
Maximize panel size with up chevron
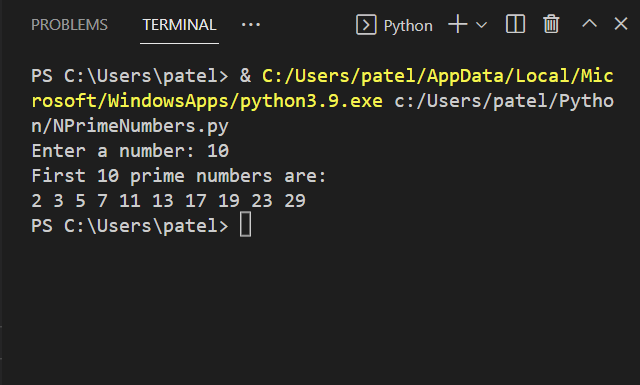pos(589,23)
